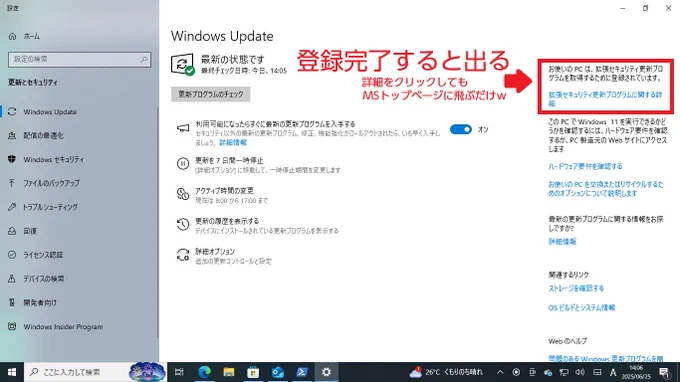Click 更新プログラムのチェック button
Viewport: 680px width, 382px height.
tap(211, 94)
